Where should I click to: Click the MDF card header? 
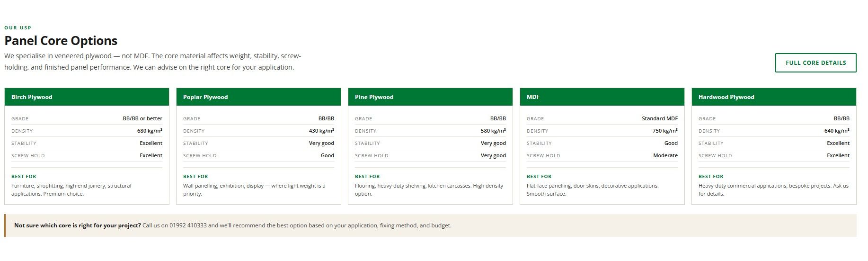(x=602, y=97)
